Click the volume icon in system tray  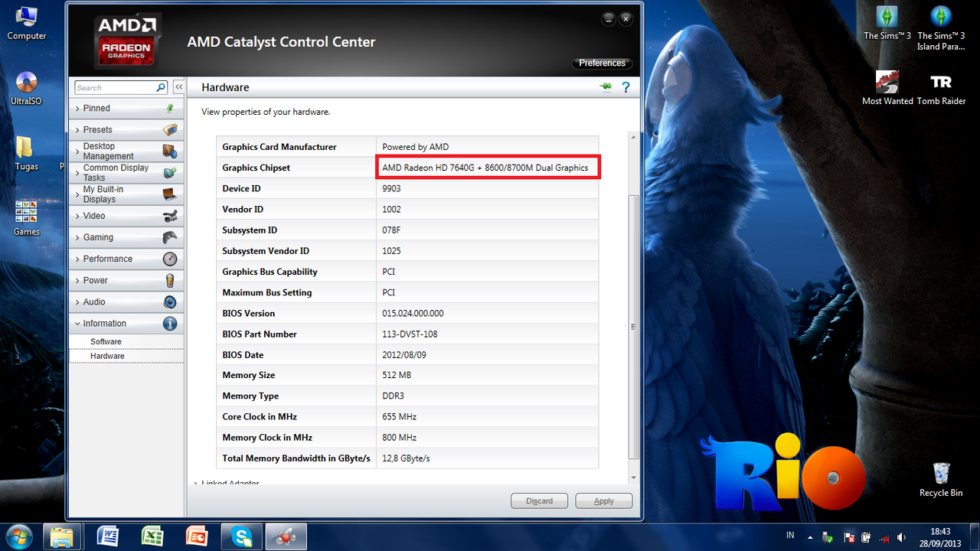(902, 537)
